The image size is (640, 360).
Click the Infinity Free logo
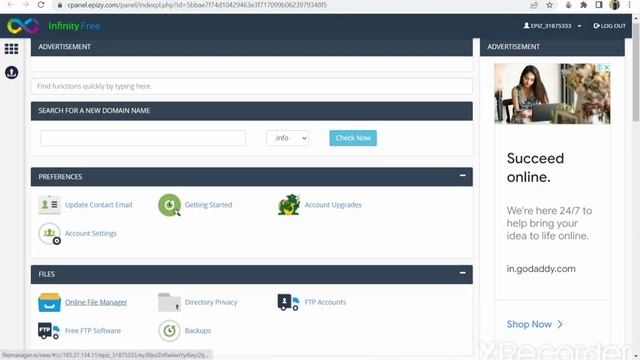coord(54,26)
